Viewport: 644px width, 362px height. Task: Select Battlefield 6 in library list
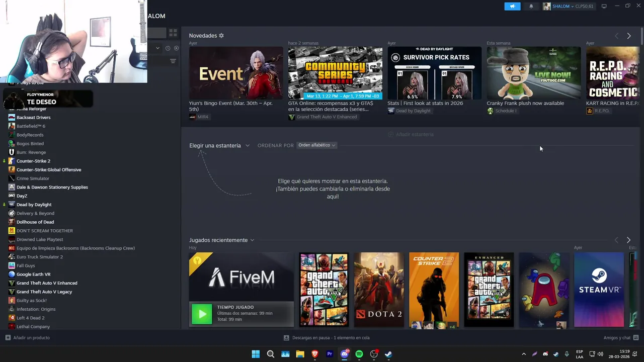coord(31,126)
